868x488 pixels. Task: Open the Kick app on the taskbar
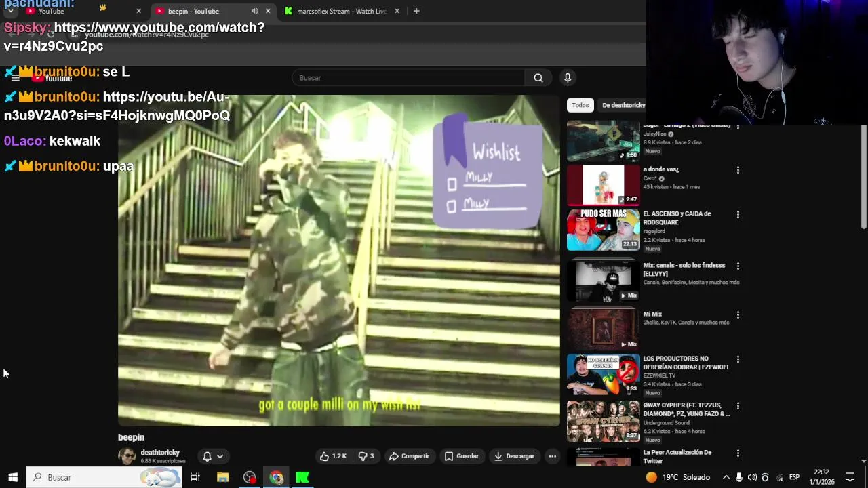pos(302,477)
